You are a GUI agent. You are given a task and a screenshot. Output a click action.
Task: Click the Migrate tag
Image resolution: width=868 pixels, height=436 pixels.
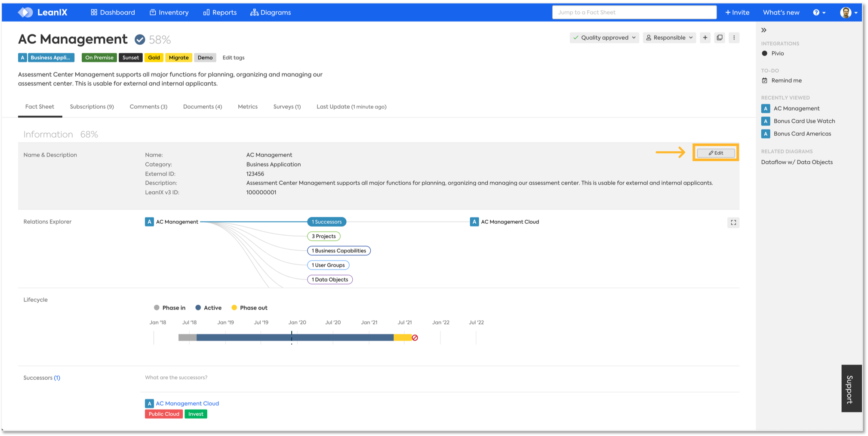(179, 58)
